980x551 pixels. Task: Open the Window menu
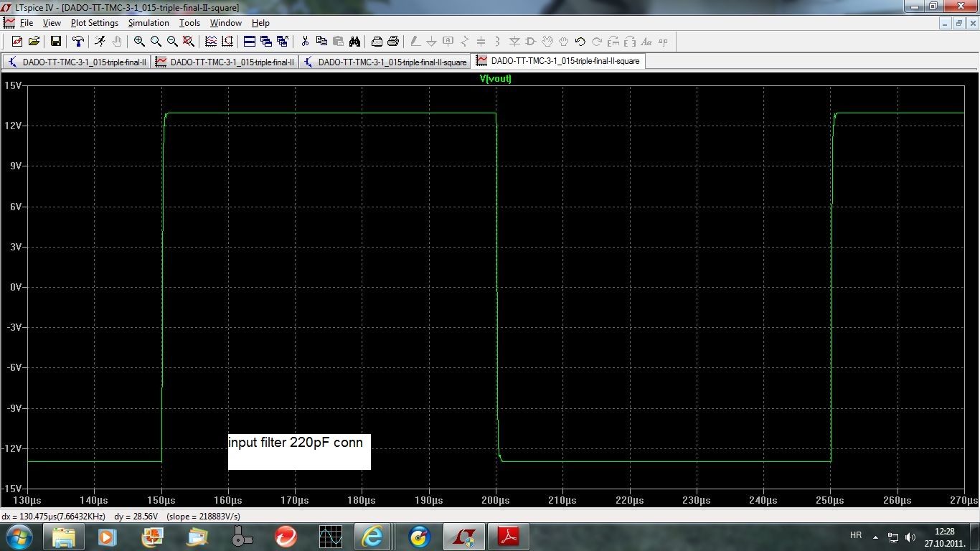225,23
